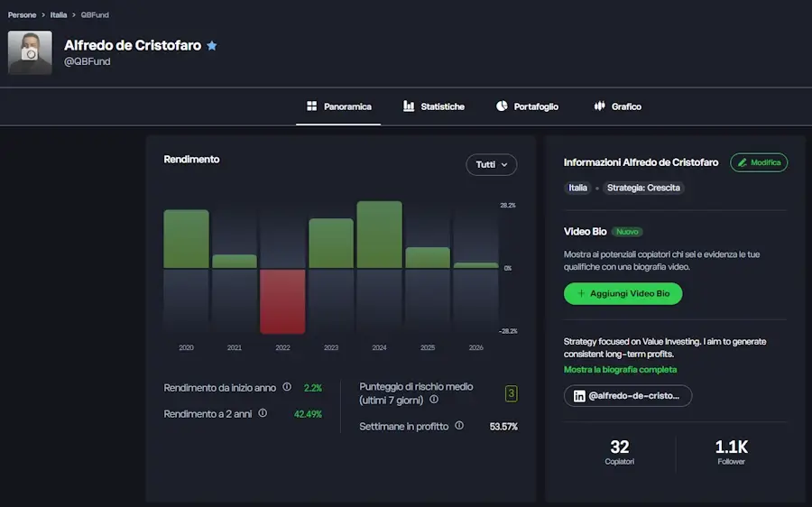Image resolution: width=812 pixels, height=507 pixels.
Task: Open the Portafoglio tab
Action: coord(527,106)
